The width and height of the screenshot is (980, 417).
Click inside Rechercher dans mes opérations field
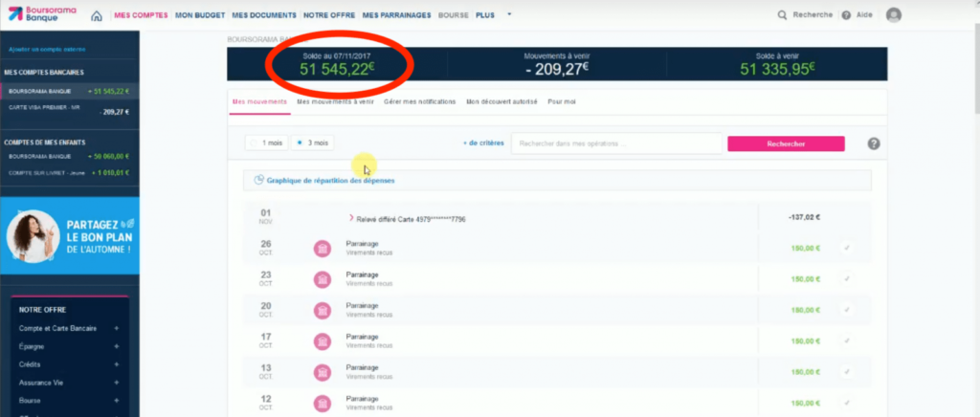pos(616,143)
